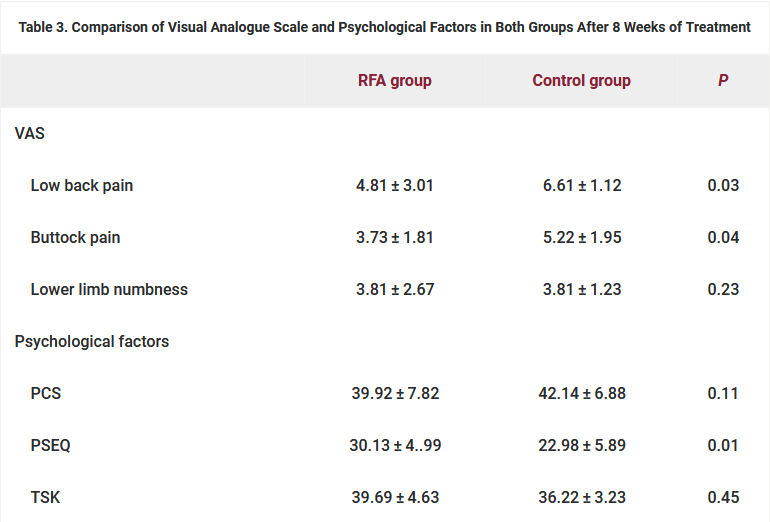The image size is (770, 522).
Task: Click the 22.98 ± 5.89 cell
Action: (581, 445)
